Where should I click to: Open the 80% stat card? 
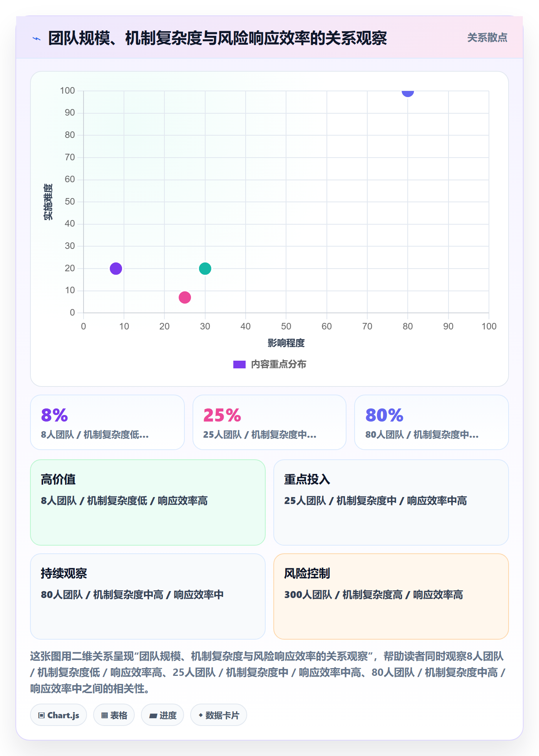432,422
